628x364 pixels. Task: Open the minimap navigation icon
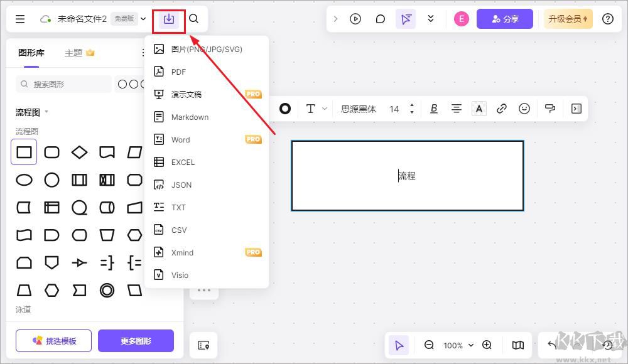click(518, 345)
